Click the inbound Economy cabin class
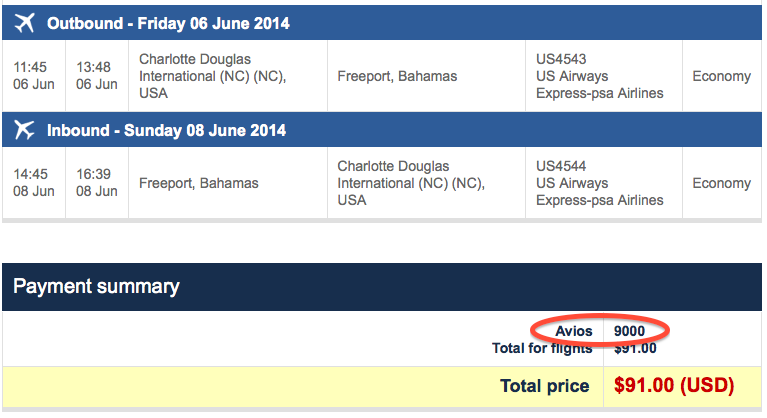Image resolution: width=767 pixels, height=418 pixels. click(722, 183)
